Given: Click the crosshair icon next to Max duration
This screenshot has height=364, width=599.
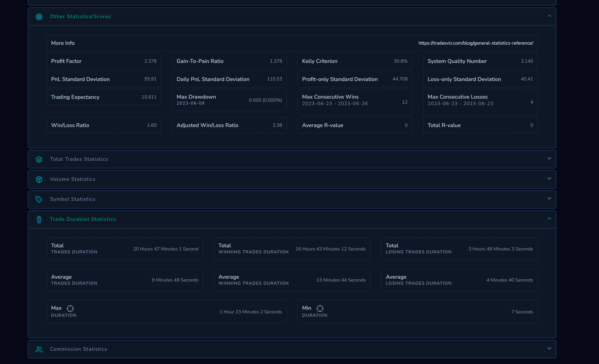Looking at the screenshot, I should click(70, 308).
